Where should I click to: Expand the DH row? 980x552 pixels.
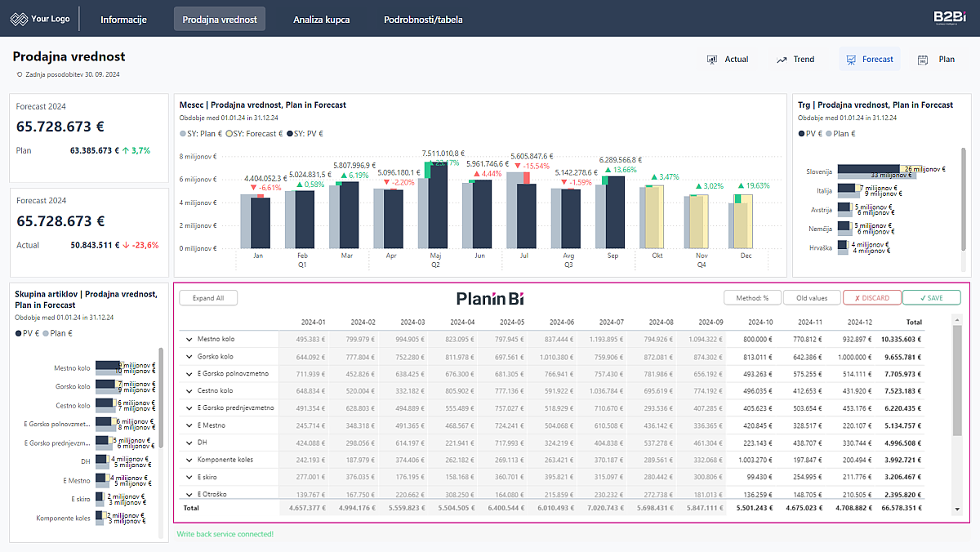click(x=189, y=443)
